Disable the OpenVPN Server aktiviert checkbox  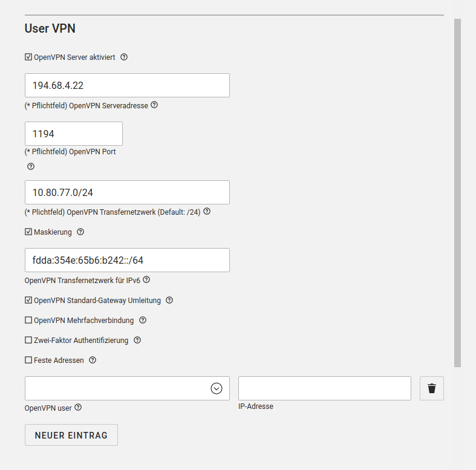28,57
